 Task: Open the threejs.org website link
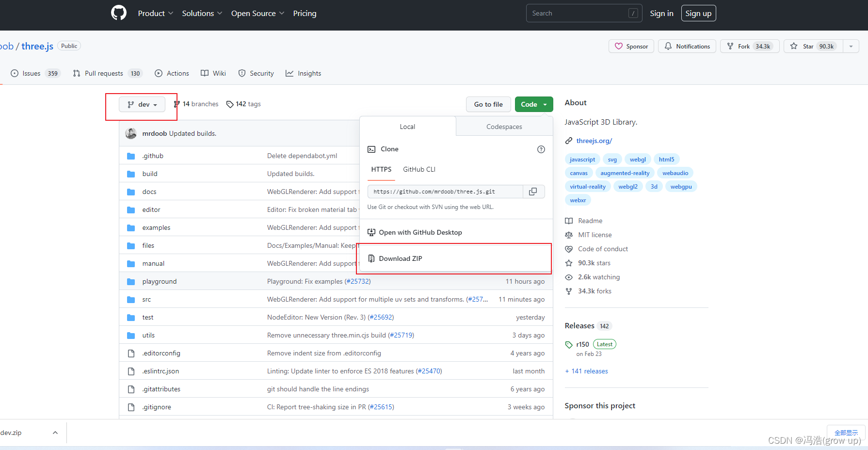pyautogui.click(x=594, y=141)
